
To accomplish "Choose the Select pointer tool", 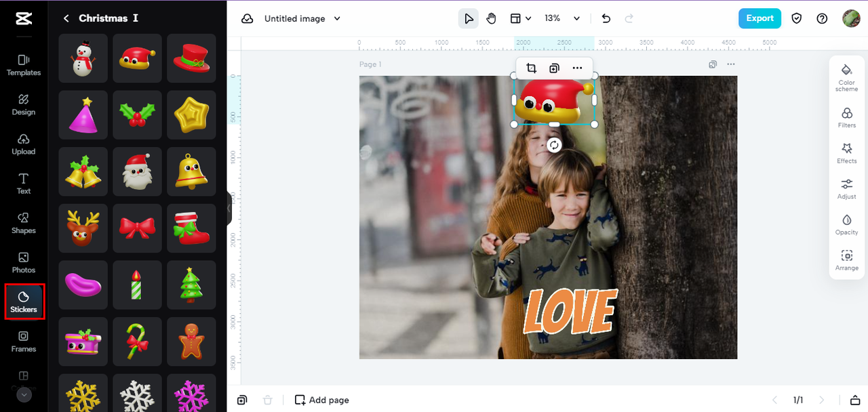I will coord(468,18).
